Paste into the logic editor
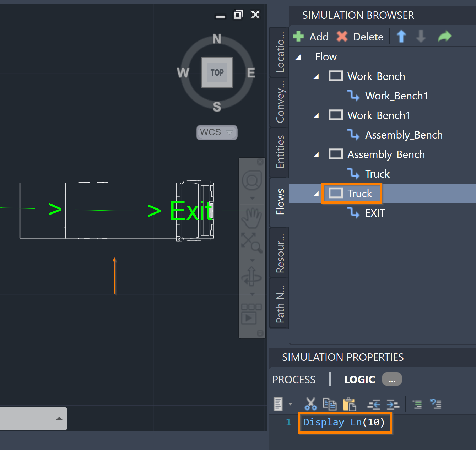This screenshot has width=476, height=450. [349, 404]
